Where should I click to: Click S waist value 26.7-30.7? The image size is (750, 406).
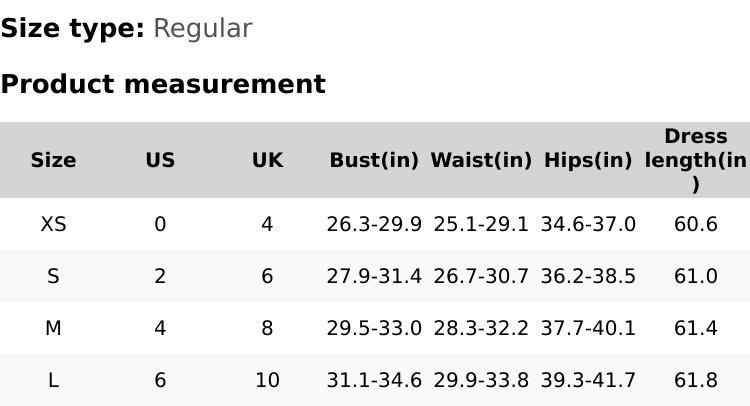pos(481,276)
